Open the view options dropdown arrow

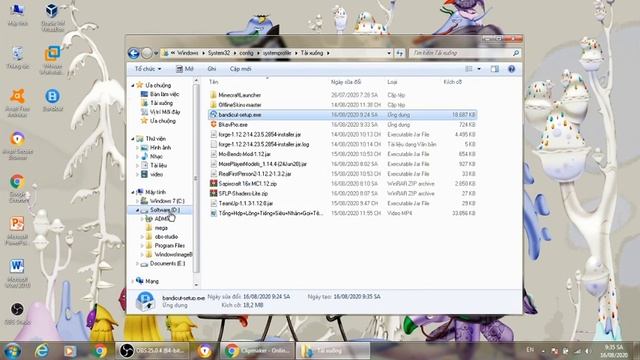point(479,69)
